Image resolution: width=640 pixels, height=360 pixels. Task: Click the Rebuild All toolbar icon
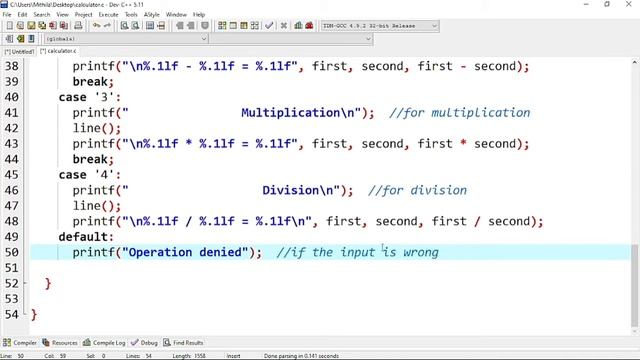[x=255, y=26]
